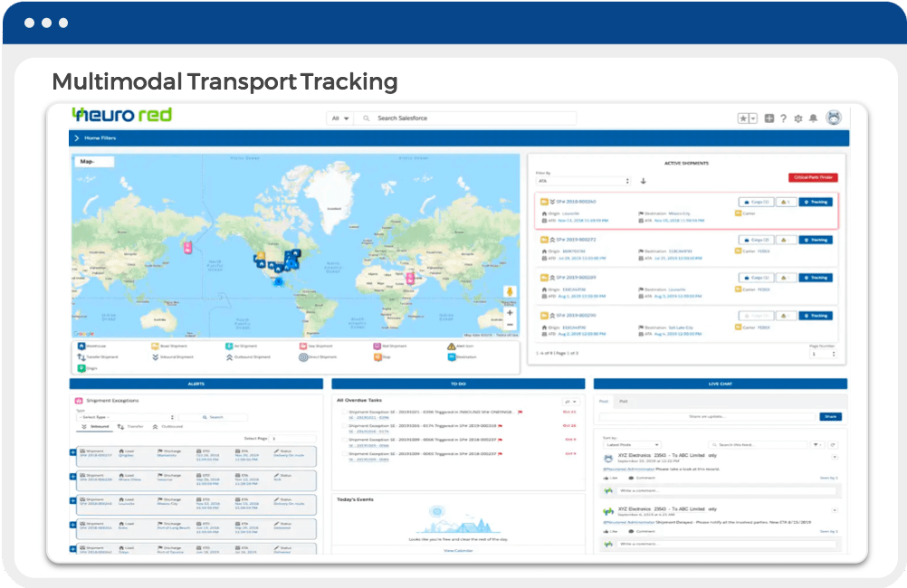Open the setup gear icon
This screenshot has height=588, width=907.
pyautogui.click(x=798, y=118)
